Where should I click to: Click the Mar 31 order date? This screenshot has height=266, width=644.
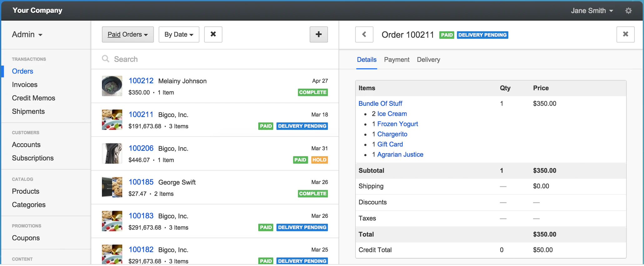[x=319, y=148]
